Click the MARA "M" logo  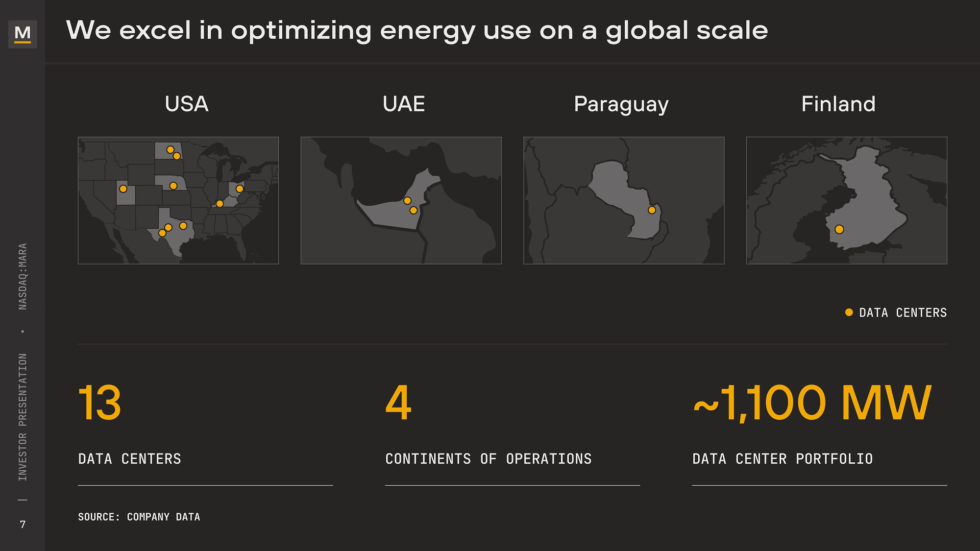coord(23,34)
